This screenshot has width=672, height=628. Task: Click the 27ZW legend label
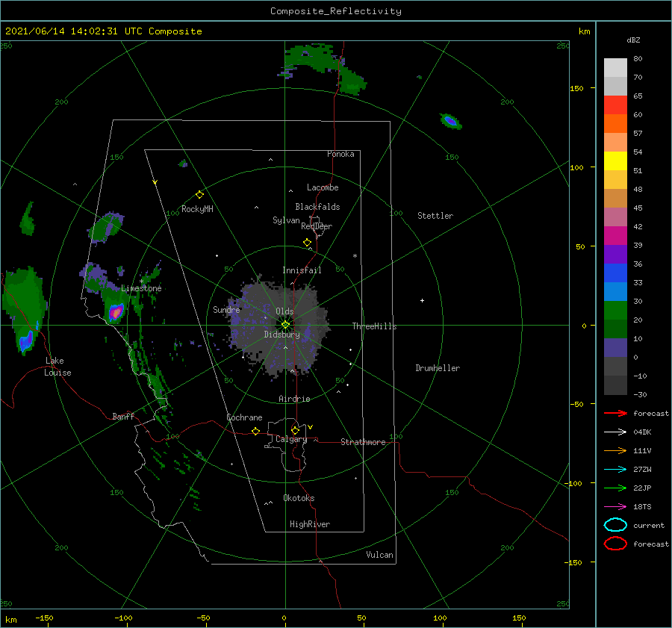(642, 470)
